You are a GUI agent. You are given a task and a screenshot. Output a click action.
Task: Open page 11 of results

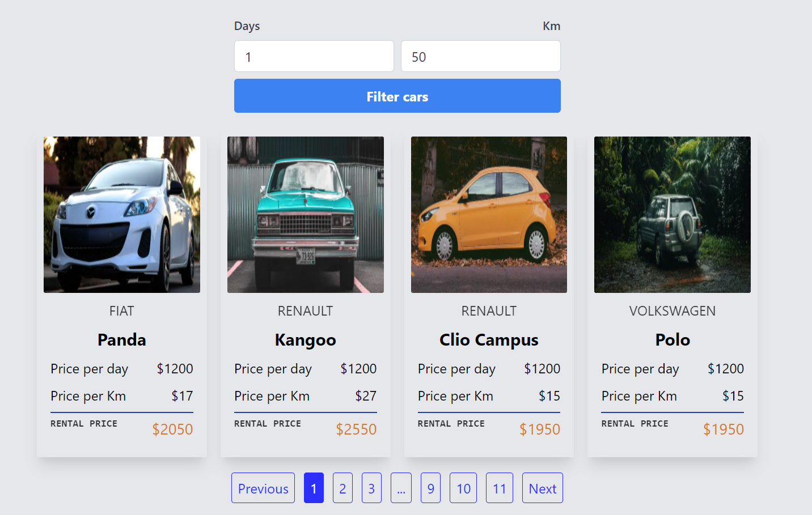[499, 488]
